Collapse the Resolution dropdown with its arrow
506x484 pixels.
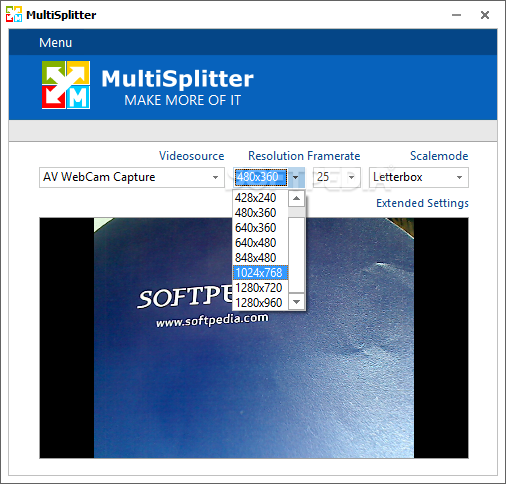[296, 177]
